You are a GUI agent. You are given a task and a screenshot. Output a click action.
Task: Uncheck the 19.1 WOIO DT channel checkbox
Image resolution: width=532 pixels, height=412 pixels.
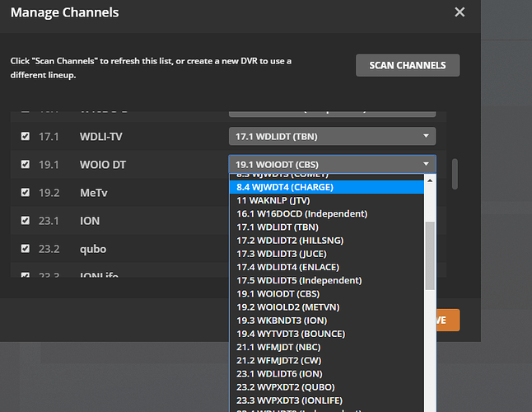tap(25, 165)
